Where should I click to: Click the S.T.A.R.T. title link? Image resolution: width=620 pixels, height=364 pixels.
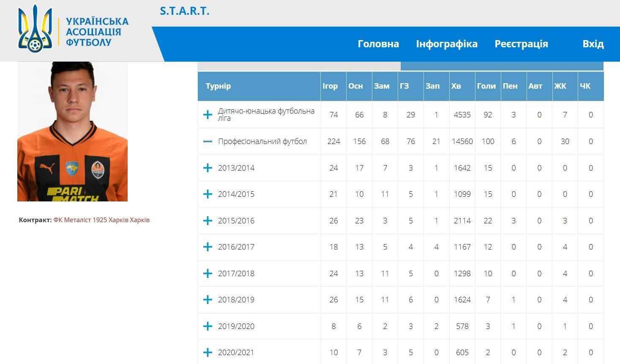coord(184,11)
